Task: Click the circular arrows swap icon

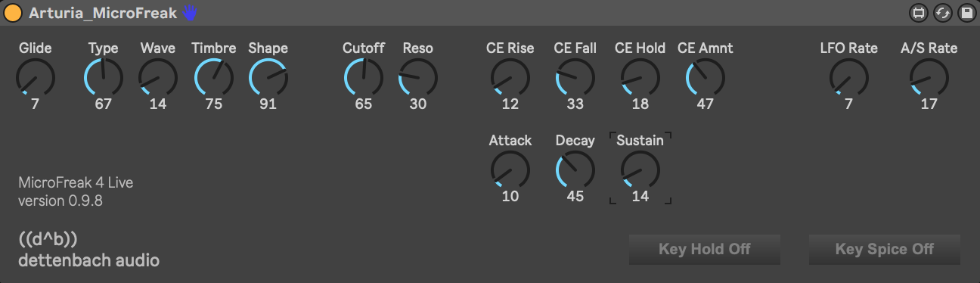Action: [942, 13]
